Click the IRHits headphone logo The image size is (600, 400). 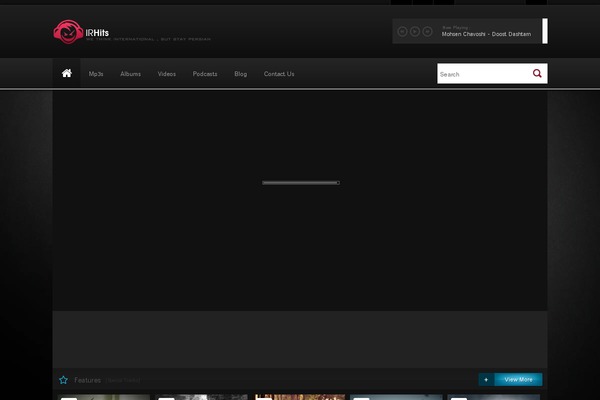coord(68,32)
